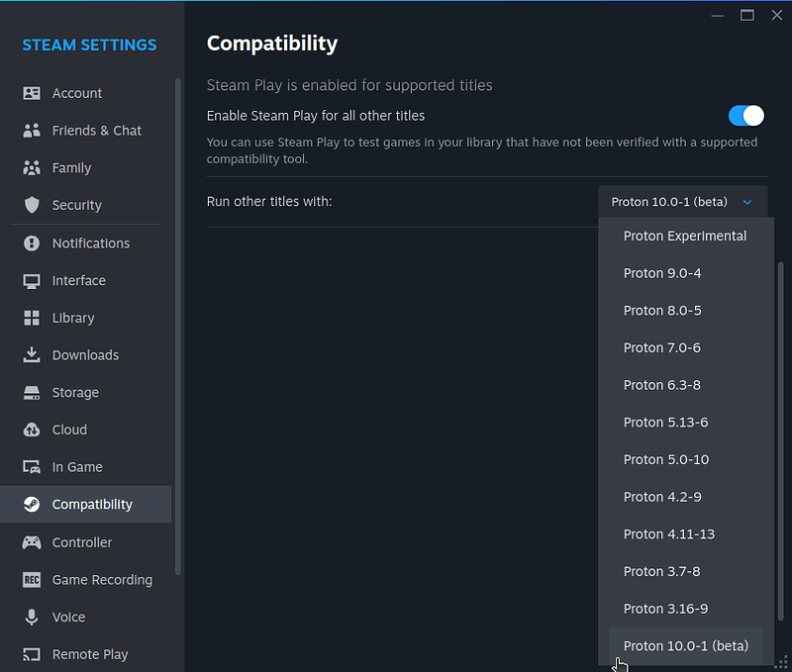Select highlighted Proton 10.0-1 (beta) list item

(x=685, y=646)
